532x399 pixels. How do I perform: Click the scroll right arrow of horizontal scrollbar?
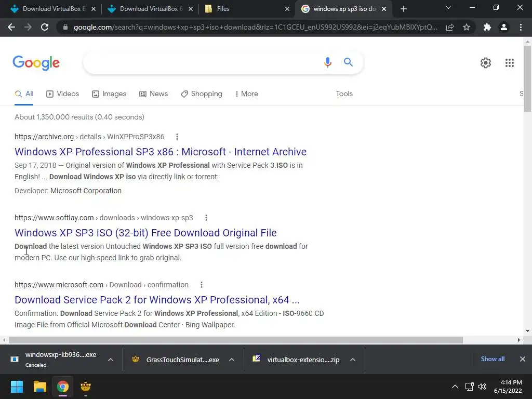[519, 340]
